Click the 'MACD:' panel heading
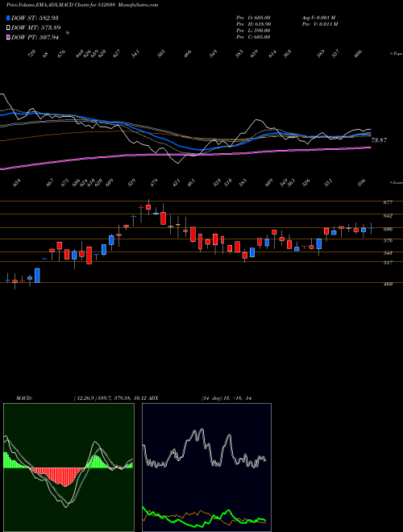The height and width of the screenshot is (532, 403). coord(23,398)
